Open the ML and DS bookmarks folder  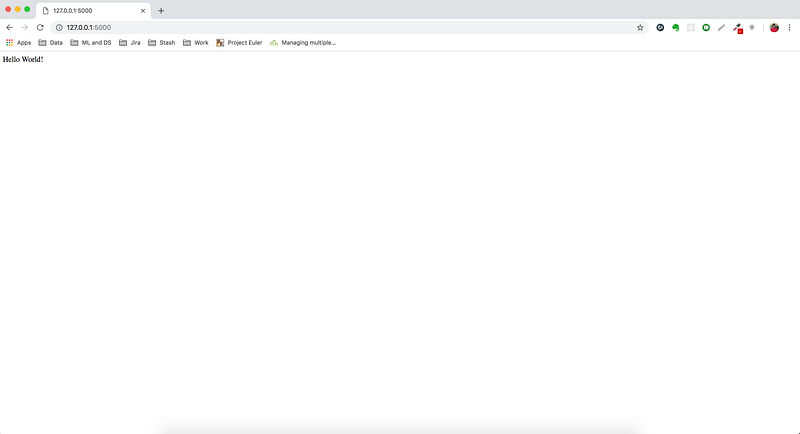click(91, 43)
